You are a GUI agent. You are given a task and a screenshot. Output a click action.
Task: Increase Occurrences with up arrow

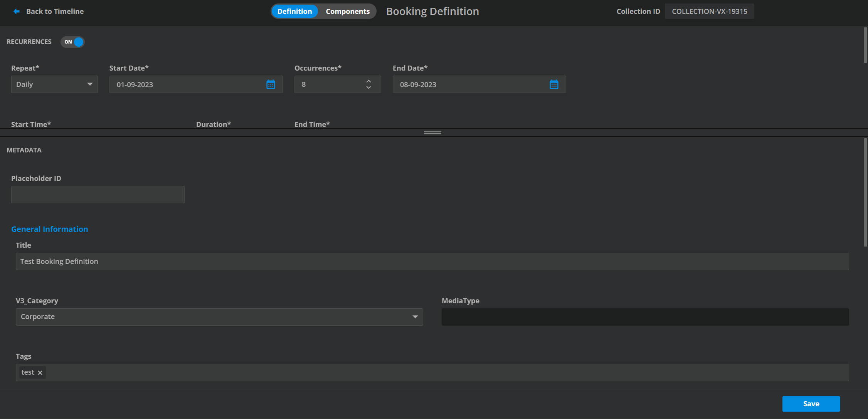368,81
